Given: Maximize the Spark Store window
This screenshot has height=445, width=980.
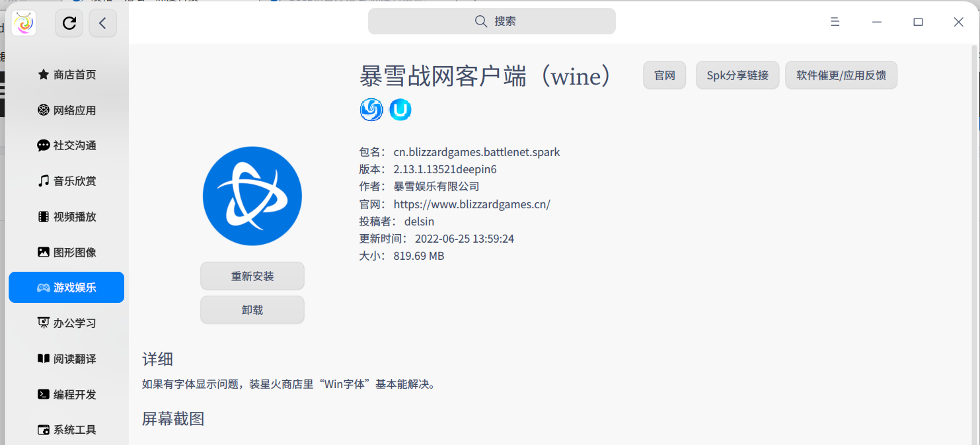Looking at the screenshot, I should coord(918,22).
